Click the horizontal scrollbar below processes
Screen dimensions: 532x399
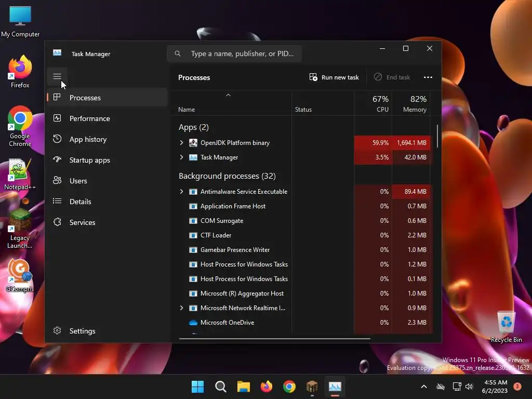274,338
